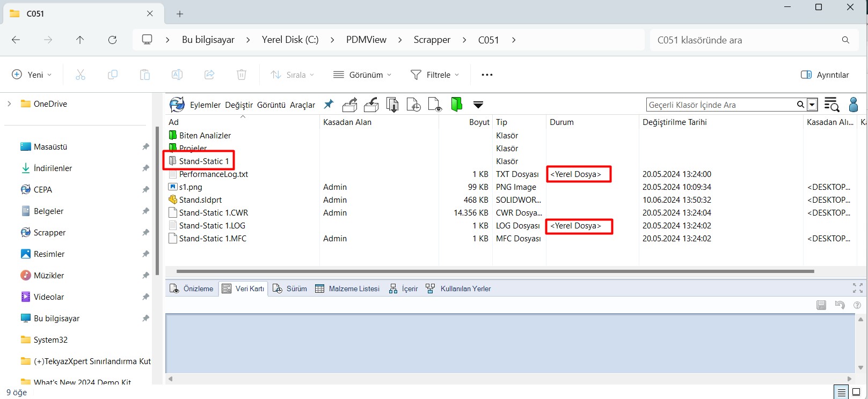Go up one folder level
This screenshot has width=868, height=399.
(x=80, y=40)
